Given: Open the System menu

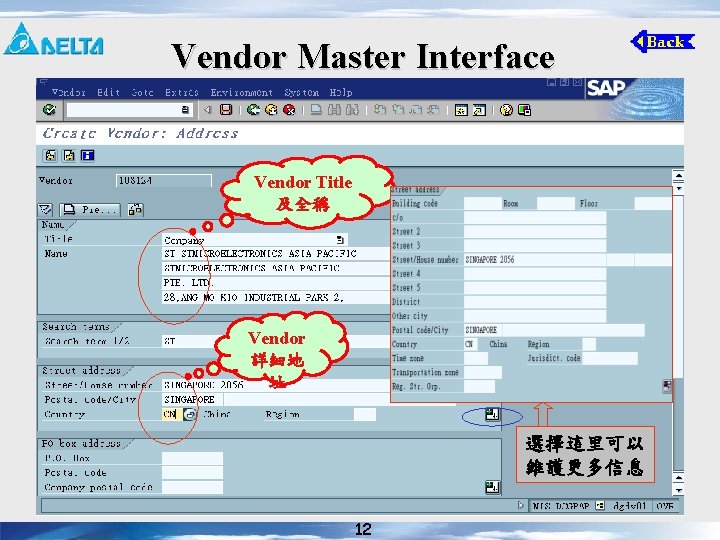Looking at the screenshot, I should [x=301, y=92].
